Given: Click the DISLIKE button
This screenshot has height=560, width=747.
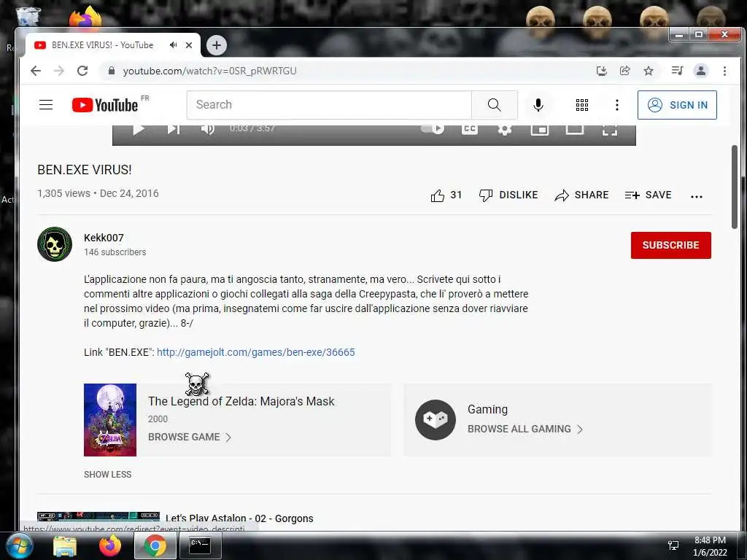Looking at the screenshot, I should click(508, 195).
